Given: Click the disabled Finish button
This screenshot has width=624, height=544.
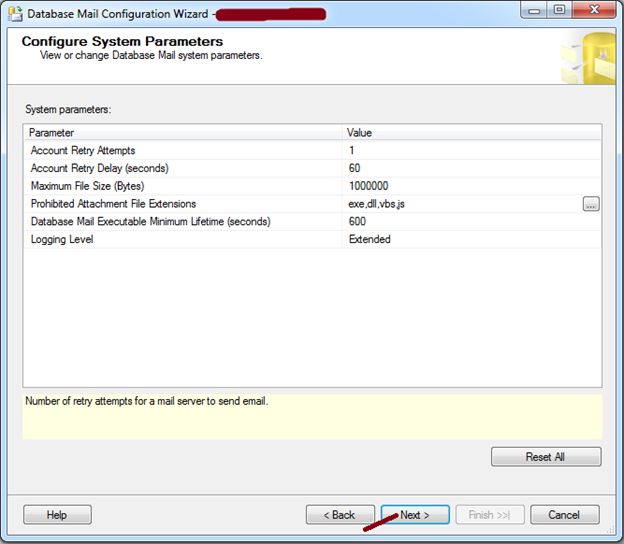Looking at the screenshot, I should tap(490, 515).
